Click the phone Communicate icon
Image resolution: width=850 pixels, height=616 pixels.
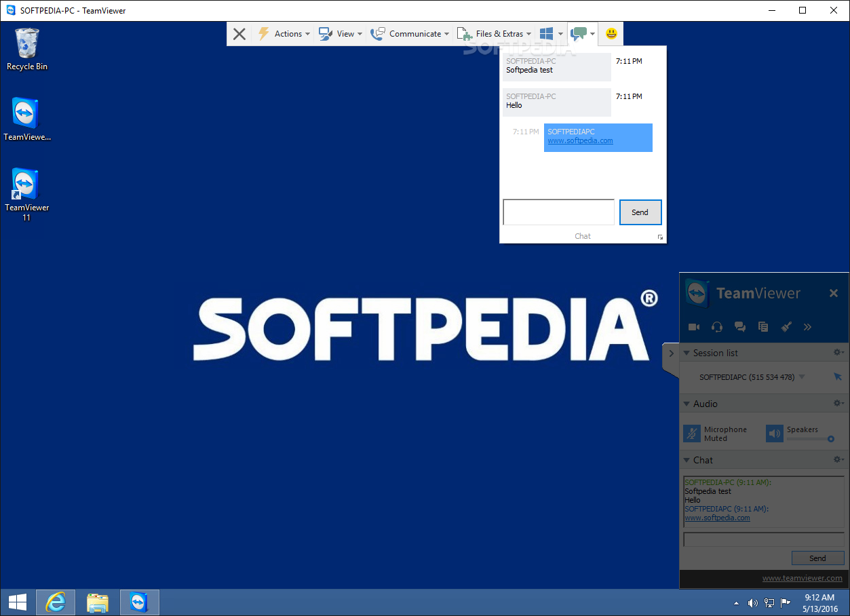coord(378,34)
